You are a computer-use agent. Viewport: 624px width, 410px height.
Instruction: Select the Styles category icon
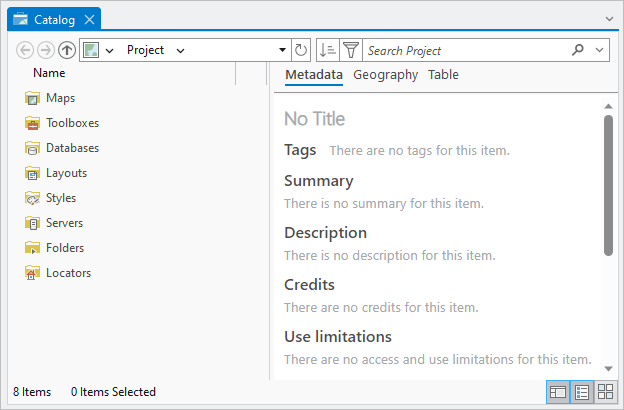pyautogui.click(x=32, y=198)
